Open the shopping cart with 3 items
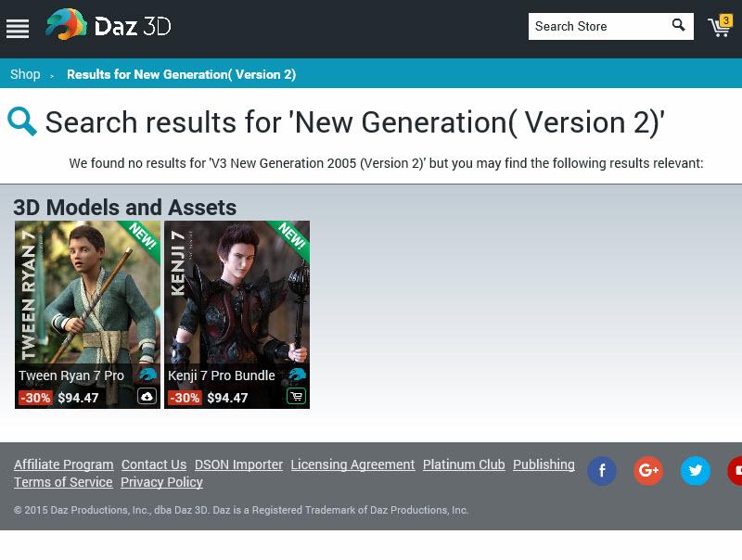The width and height of the screenshot is (742, 560). (x=720, y=26)
